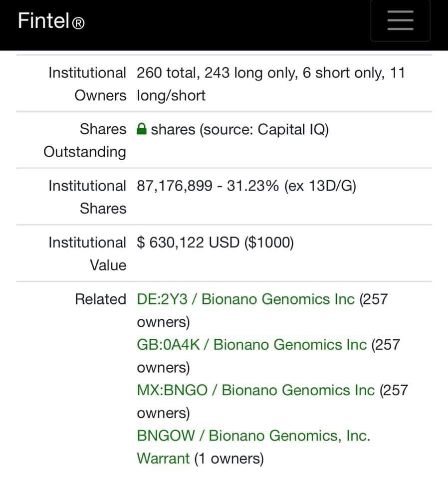Open GB:0A4K / Bionano Genomics Inc link
448x479 pixels.
[x=251, y=345]
